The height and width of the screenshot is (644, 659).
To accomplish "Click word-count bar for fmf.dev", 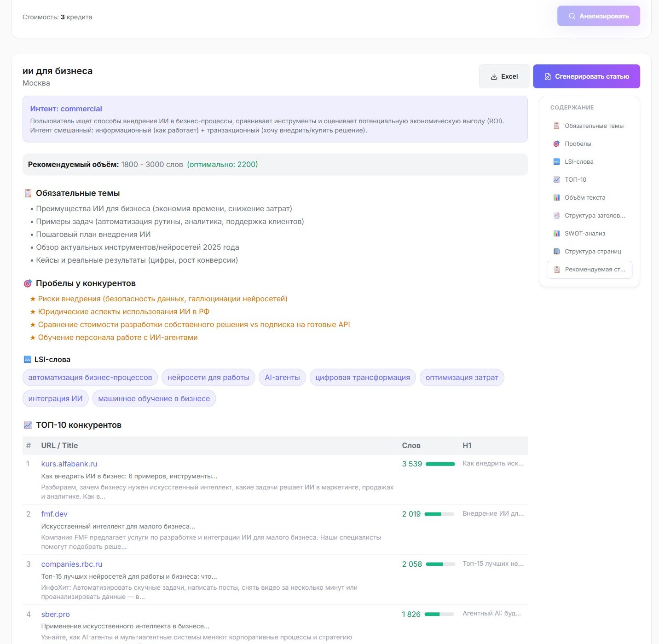I will coord(439,514).
